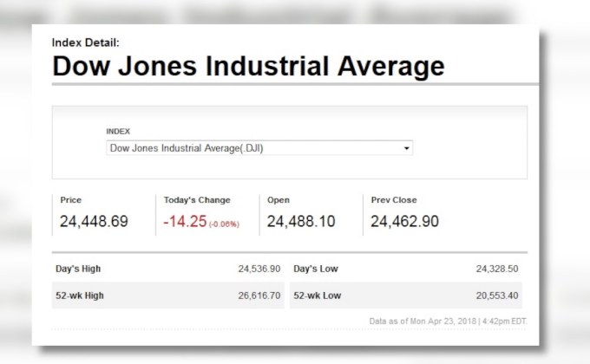
Task: Click the Dow Jones Industrial Average page heading
Action: click(x=248, y=67)
